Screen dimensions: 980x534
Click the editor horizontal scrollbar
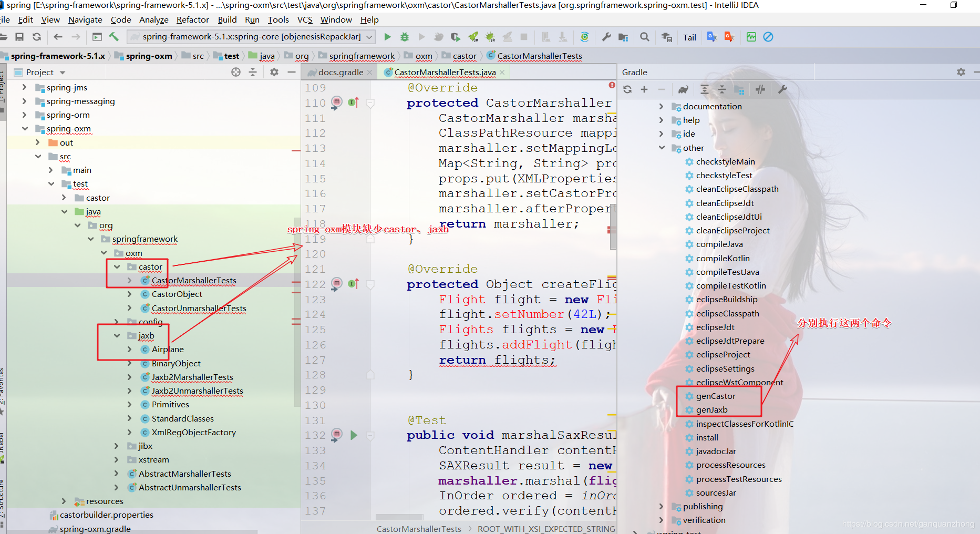pyautogui.click(x=399, y=517)
